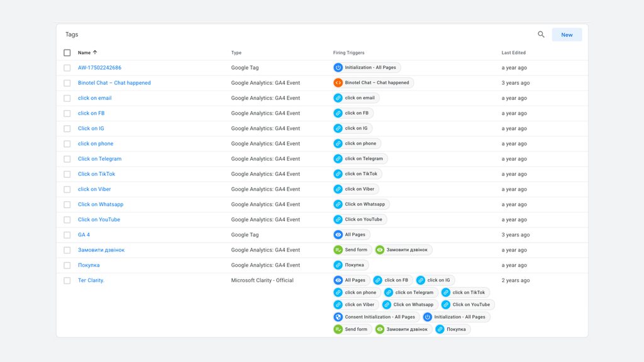Click green Send form icon in Замовити дзвінок row

point(338,250)
